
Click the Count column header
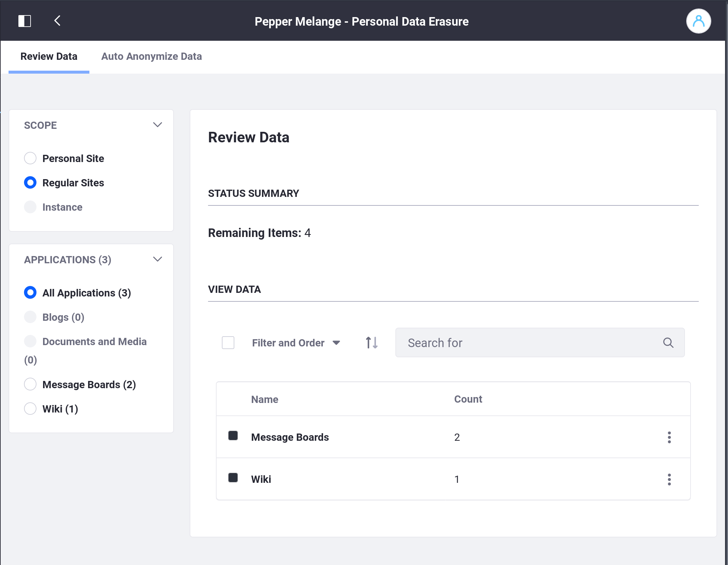click(x=468, y=399)
